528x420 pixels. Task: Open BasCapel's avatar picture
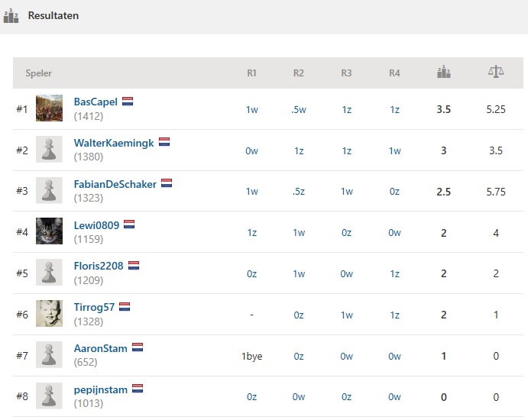coord(49,108)
